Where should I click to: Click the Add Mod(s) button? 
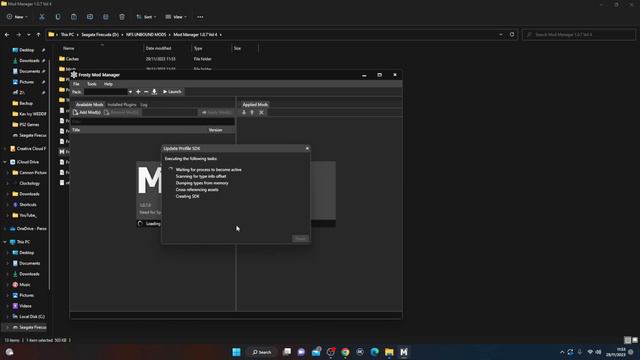click(x=87, y=112)
